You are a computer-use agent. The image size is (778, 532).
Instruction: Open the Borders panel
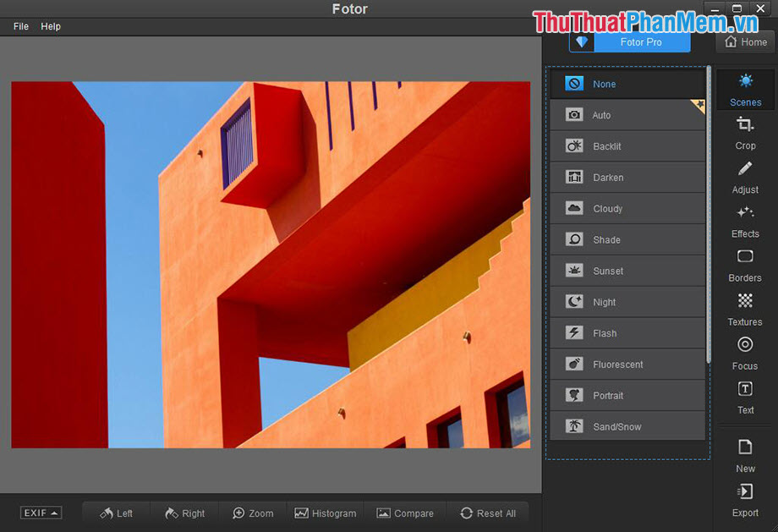click(744, 266)
